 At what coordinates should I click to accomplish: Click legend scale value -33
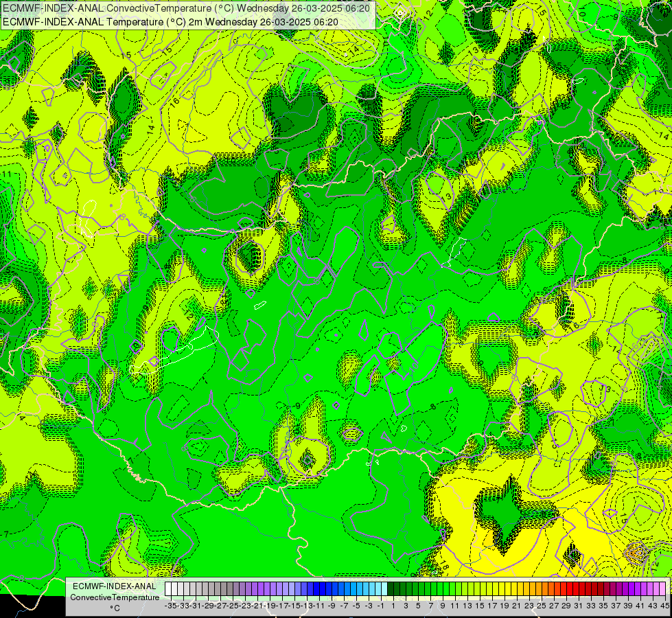[x=183, y=606]
